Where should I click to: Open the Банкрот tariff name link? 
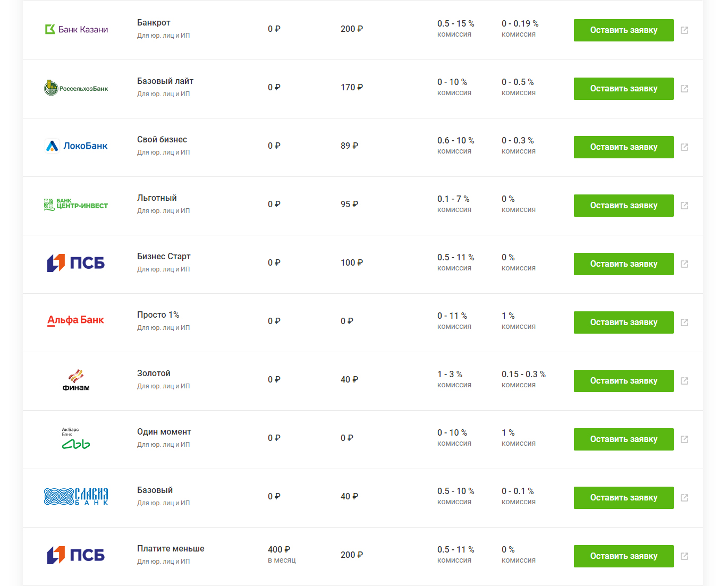tap(154, 23)
